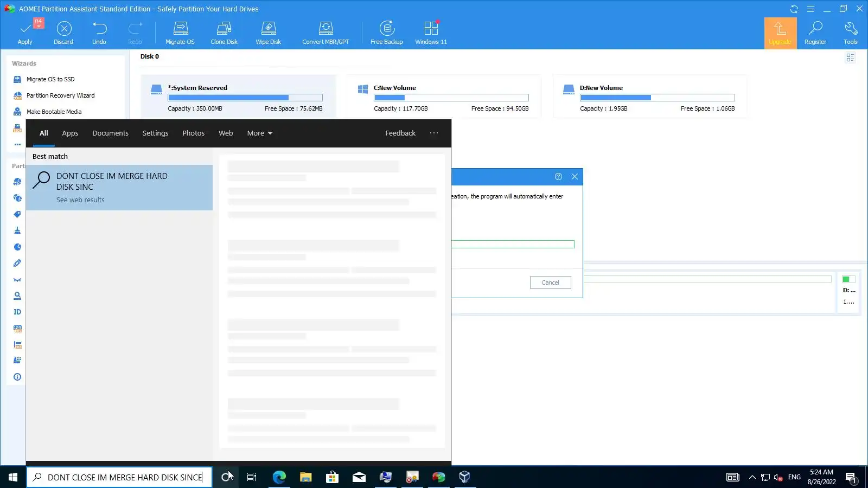Start the Wipe Disk tool

tap(269, 33)
